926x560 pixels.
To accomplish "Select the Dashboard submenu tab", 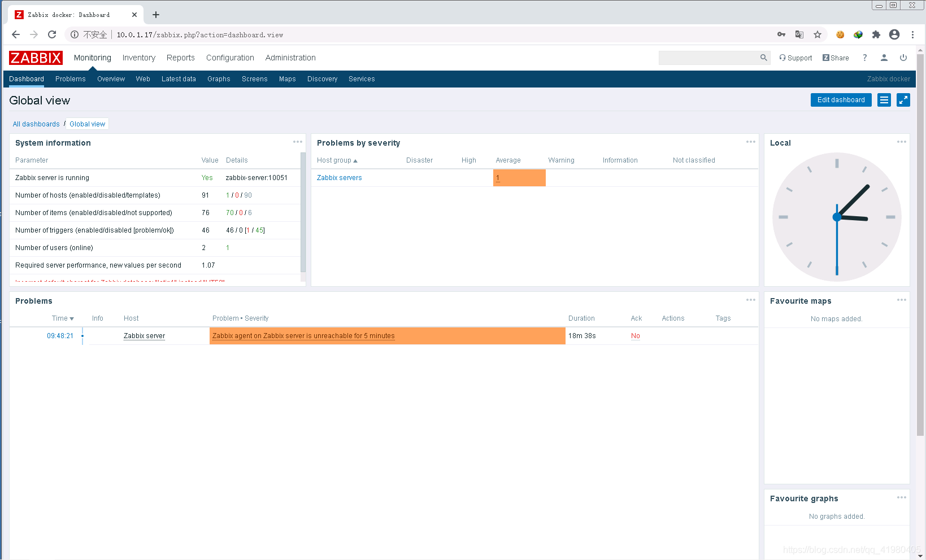I will coord(27,79).
